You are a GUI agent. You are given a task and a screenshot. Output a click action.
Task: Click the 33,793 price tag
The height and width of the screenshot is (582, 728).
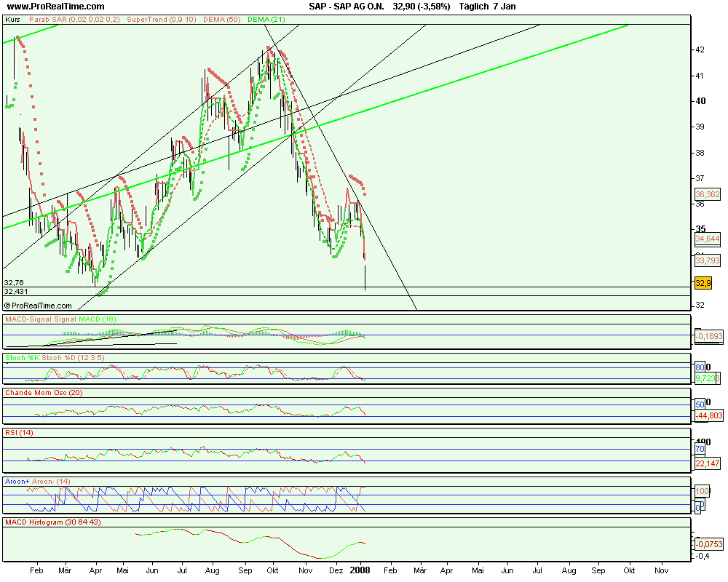click(x=708, y=260)
